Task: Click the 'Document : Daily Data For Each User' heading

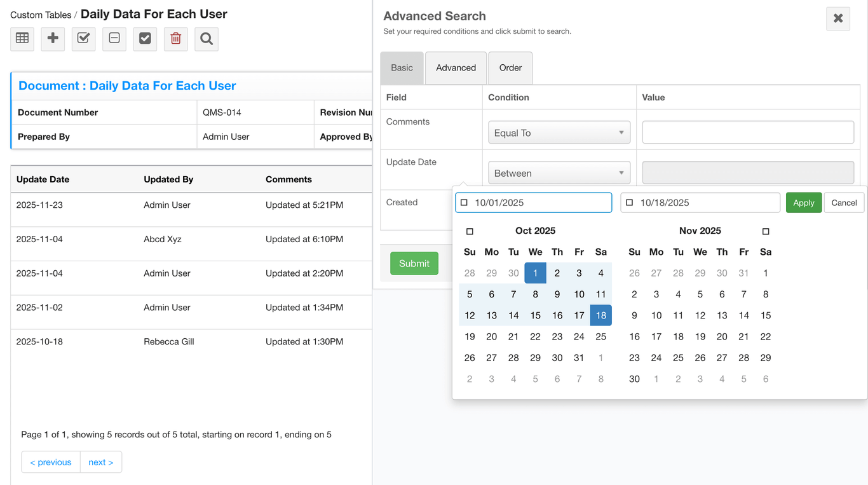Action: click(x=127, y=86)
